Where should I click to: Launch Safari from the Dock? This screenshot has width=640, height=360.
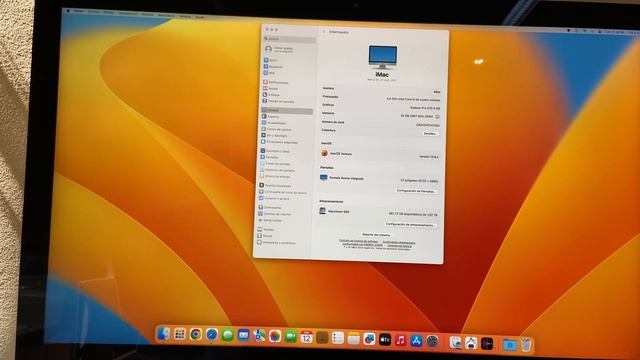click(x=211, y=335)
